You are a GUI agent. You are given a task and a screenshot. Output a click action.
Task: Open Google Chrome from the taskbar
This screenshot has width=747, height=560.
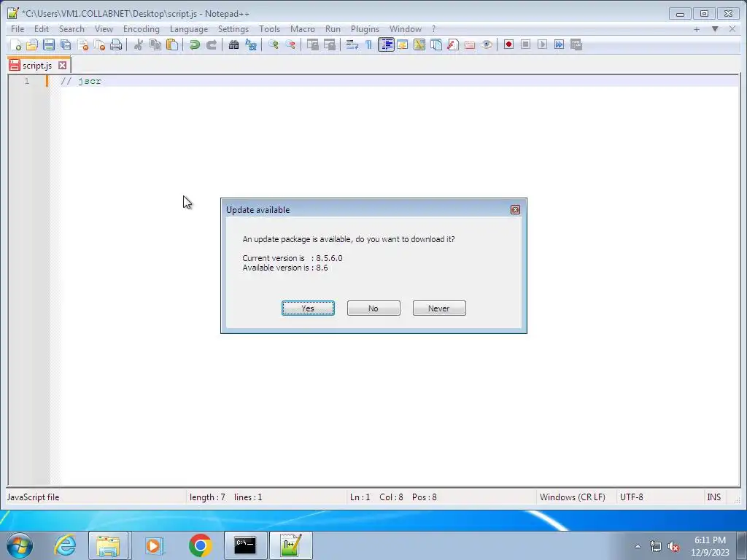[200, 545]
